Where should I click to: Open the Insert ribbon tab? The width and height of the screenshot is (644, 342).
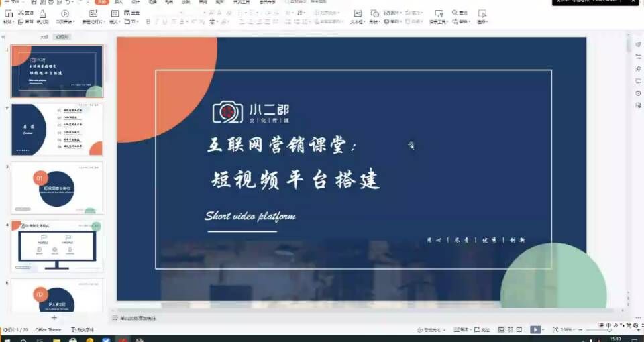click(x=119, y=3)
